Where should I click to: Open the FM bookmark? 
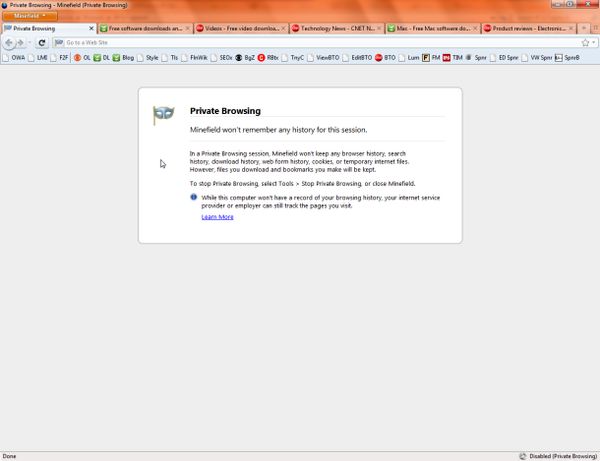431,58
